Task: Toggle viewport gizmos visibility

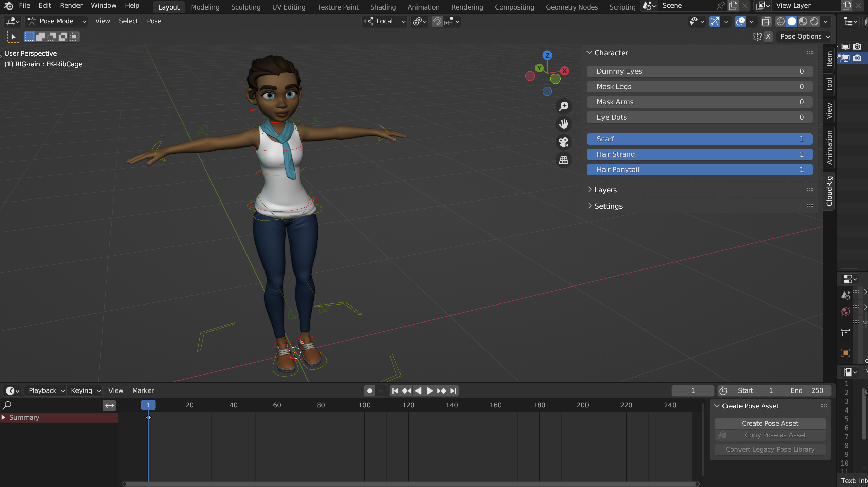Action: (714, 22)
